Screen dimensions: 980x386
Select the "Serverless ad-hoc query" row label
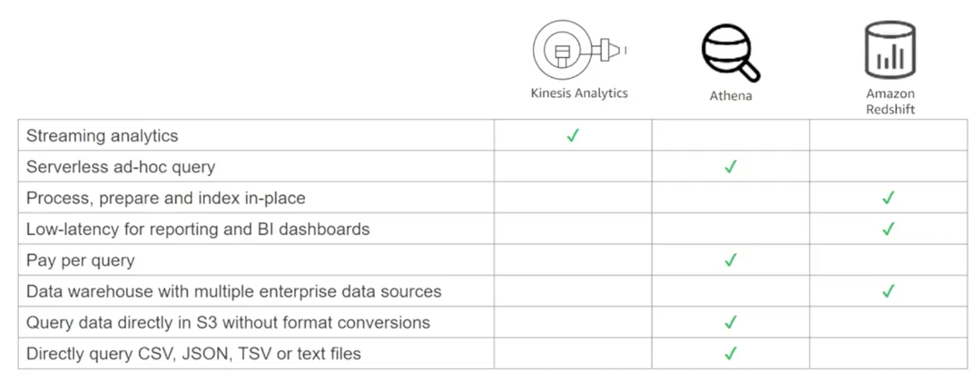coord(120,167)
